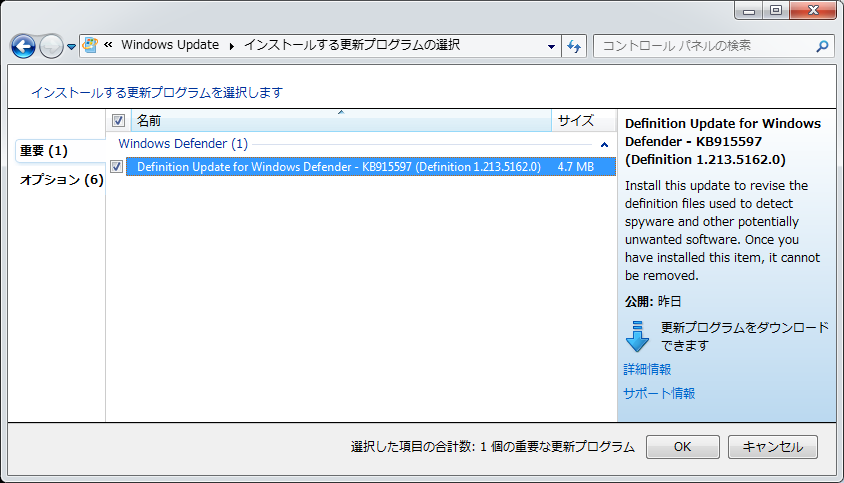The height and width of the screenshot is (483, 844).
Task: Select the 重要 (1) tab
Action: point(44,151)
